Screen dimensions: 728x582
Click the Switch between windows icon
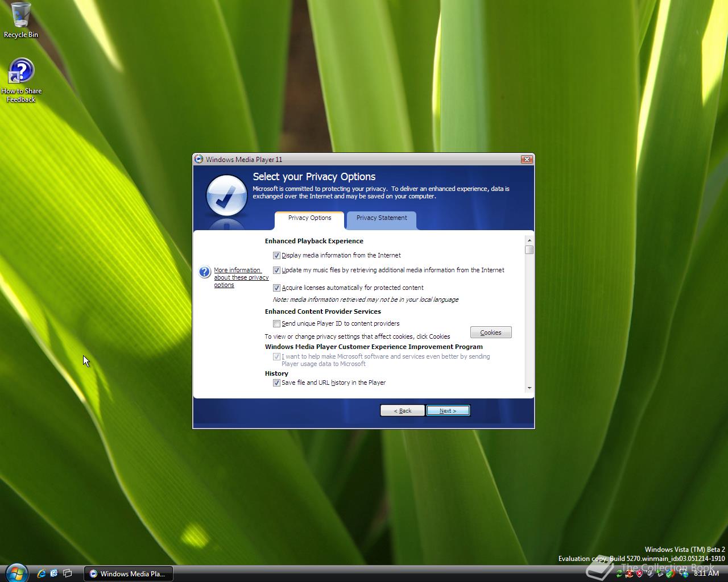(67, 573)
